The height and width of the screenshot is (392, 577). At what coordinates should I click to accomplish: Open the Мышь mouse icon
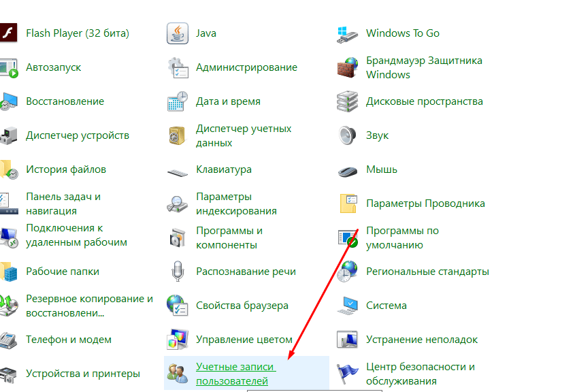coord(348,171)
